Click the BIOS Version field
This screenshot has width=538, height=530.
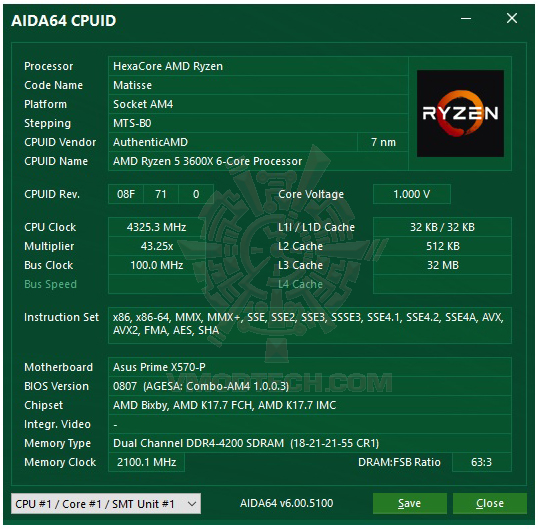point(310,386)
